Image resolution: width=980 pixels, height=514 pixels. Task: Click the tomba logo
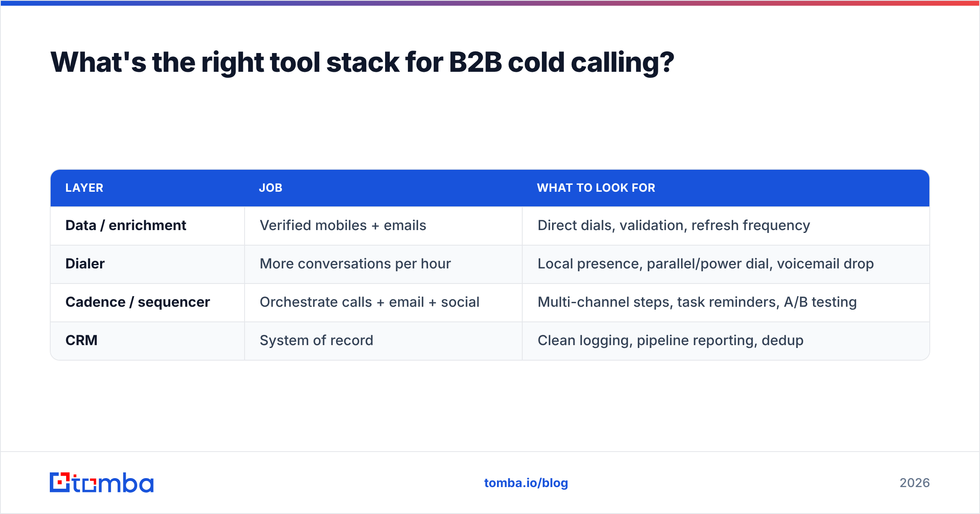pos(102,483)
